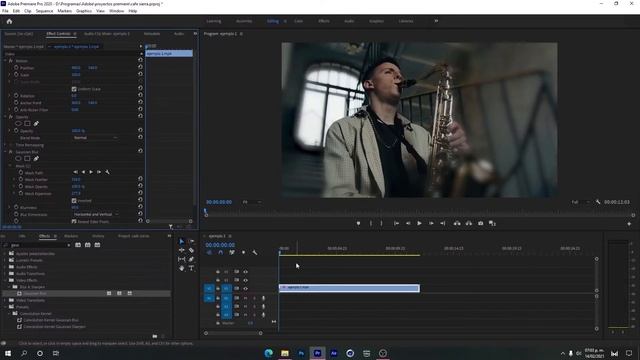Open mask tracking method wrench options
This screenshot has width=640, height=360.
pyautogui.click(x=107, y=172)
